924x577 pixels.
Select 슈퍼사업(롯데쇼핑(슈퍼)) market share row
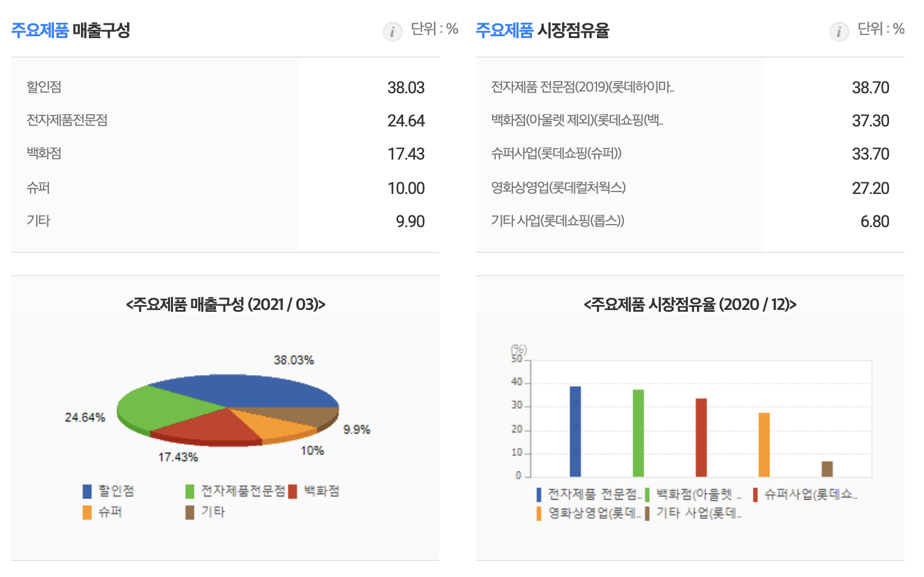[556, 153]
